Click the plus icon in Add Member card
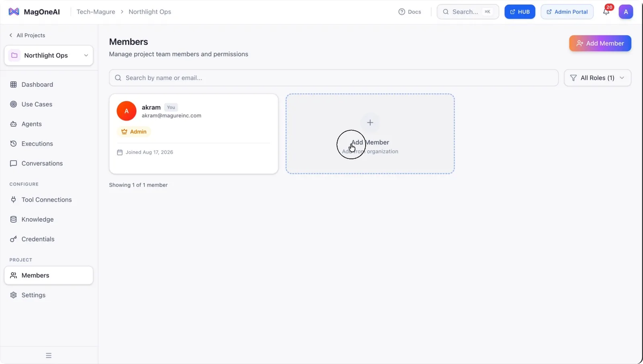 (x=370, y=123)
